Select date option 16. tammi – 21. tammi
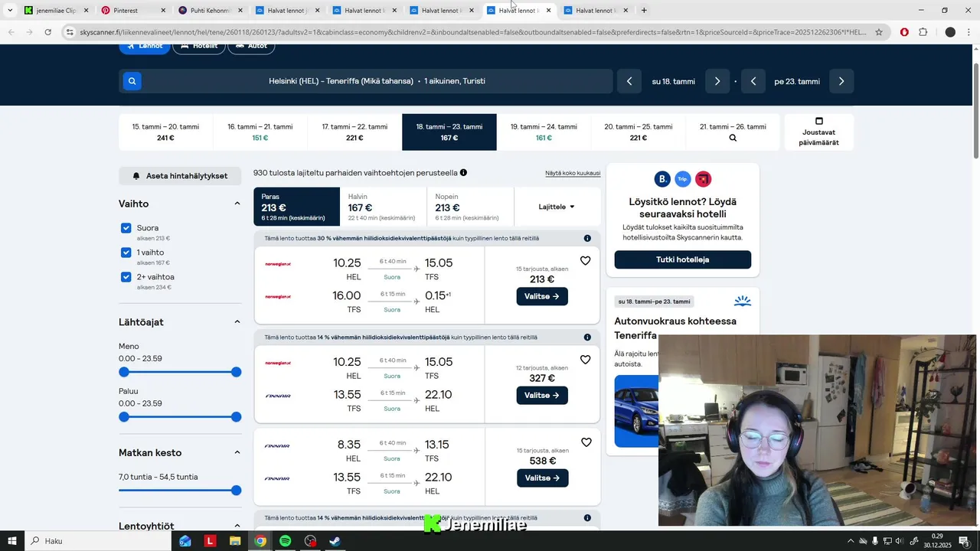This screenshot has height=551, width=980. click(x=260, y=132)
